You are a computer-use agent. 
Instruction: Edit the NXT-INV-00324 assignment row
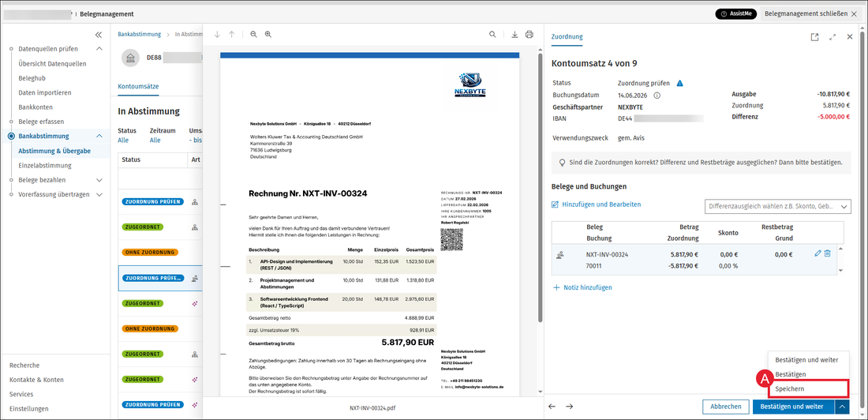click(818, 253)
